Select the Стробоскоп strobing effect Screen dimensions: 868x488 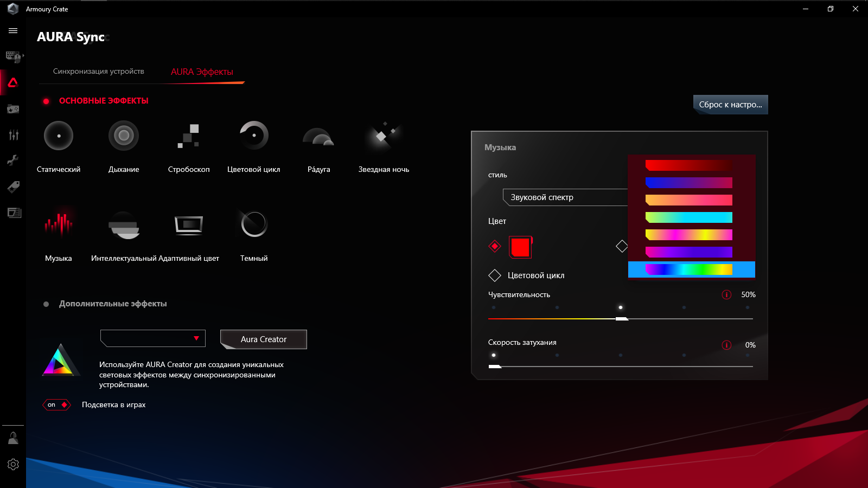[x=189, y=136]
